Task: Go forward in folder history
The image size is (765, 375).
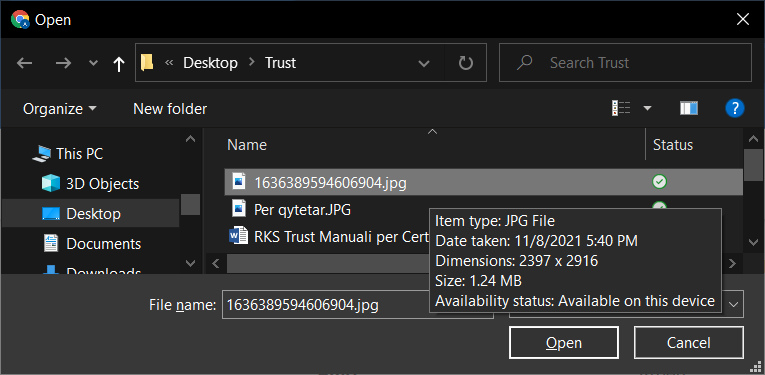Action: [63, 63]
